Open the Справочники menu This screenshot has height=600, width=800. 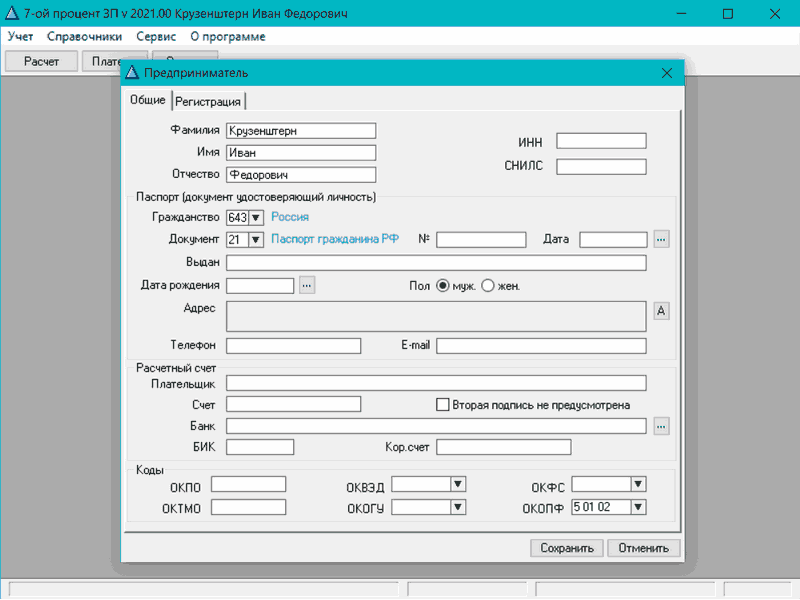point(84,36)
